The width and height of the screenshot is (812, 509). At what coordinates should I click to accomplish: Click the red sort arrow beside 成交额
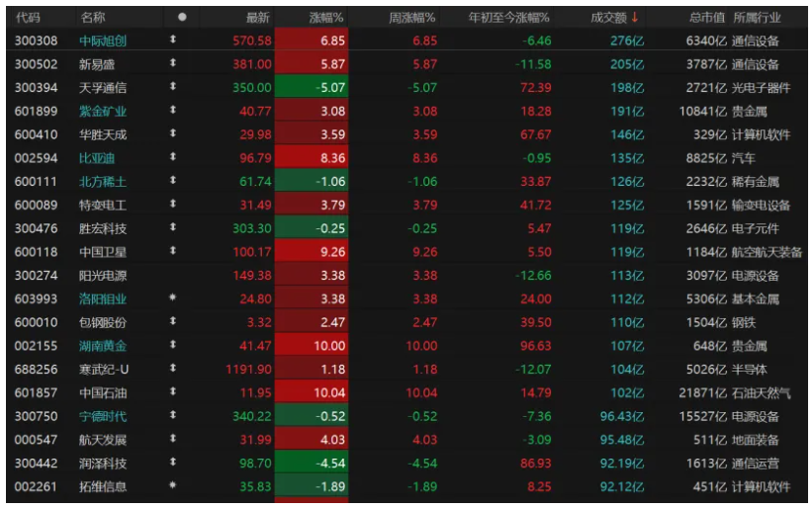click(x=634, y=17)
